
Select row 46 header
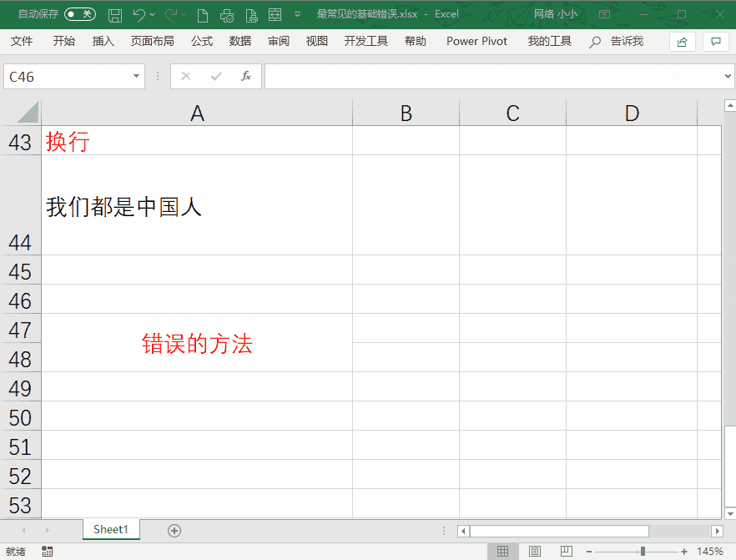tap(20, 300)
